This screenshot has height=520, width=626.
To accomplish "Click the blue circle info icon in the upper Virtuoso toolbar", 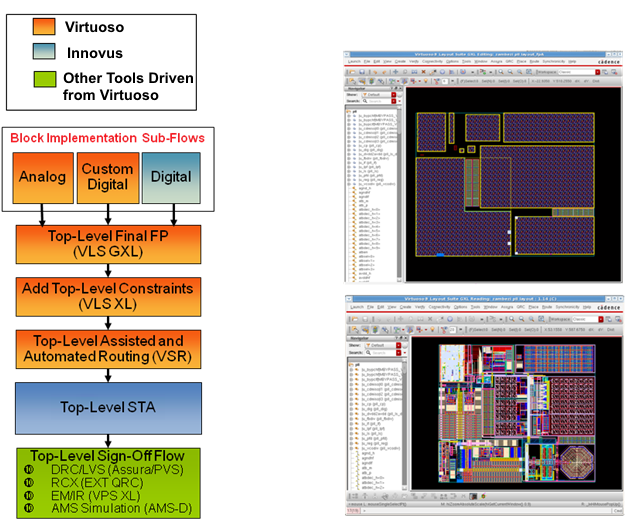I will [442, 72].
